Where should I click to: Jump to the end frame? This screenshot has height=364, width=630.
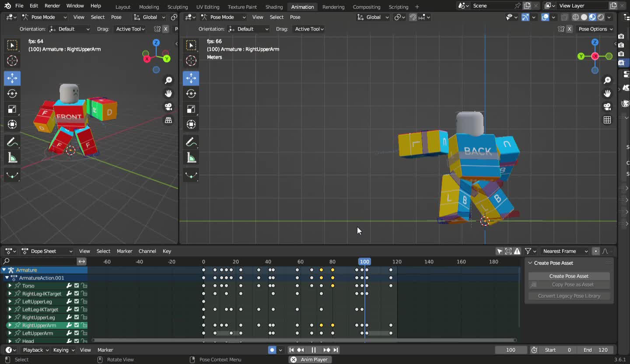(x=336, y=350)
